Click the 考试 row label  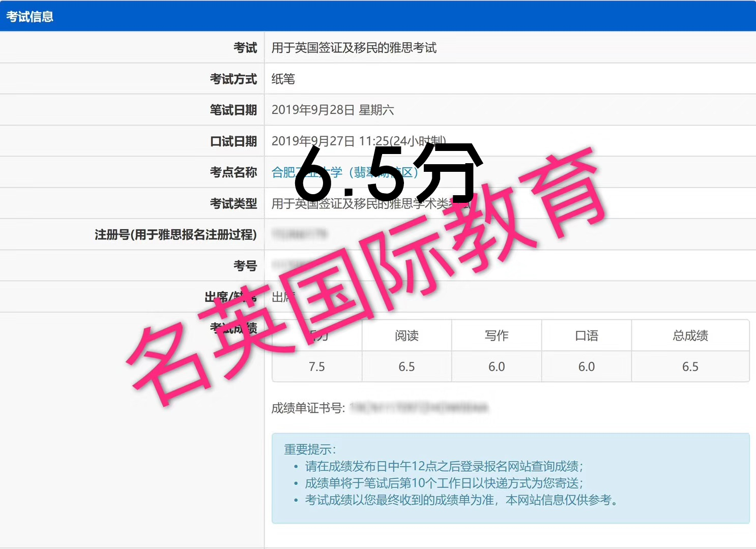pos(245,48)
